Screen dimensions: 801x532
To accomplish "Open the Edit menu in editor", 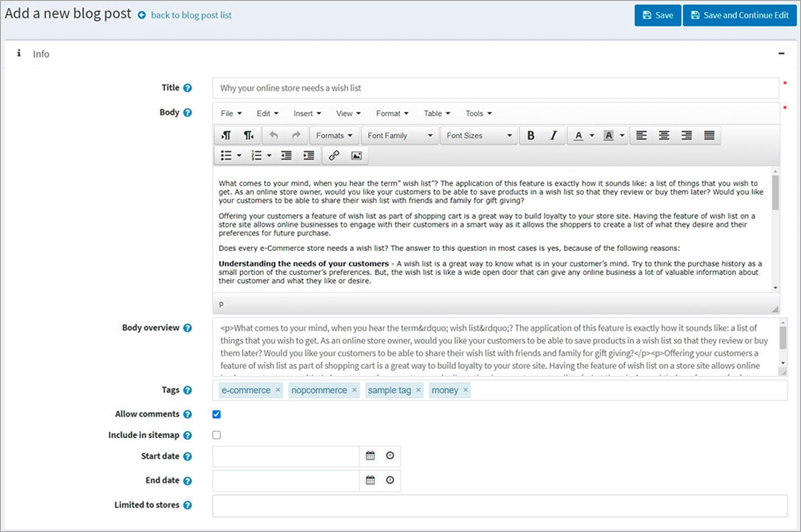I will coord(267,114).
